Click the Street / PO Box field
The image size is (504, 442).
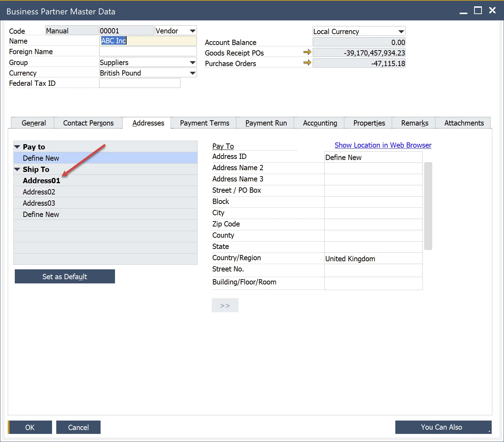373,191
